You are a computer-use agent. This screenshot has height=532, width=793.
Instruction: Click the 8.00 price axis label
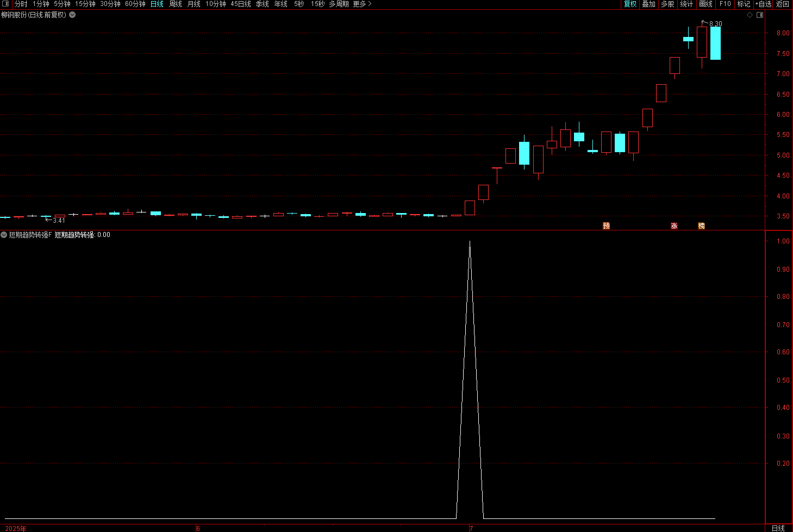coord(783,33)
